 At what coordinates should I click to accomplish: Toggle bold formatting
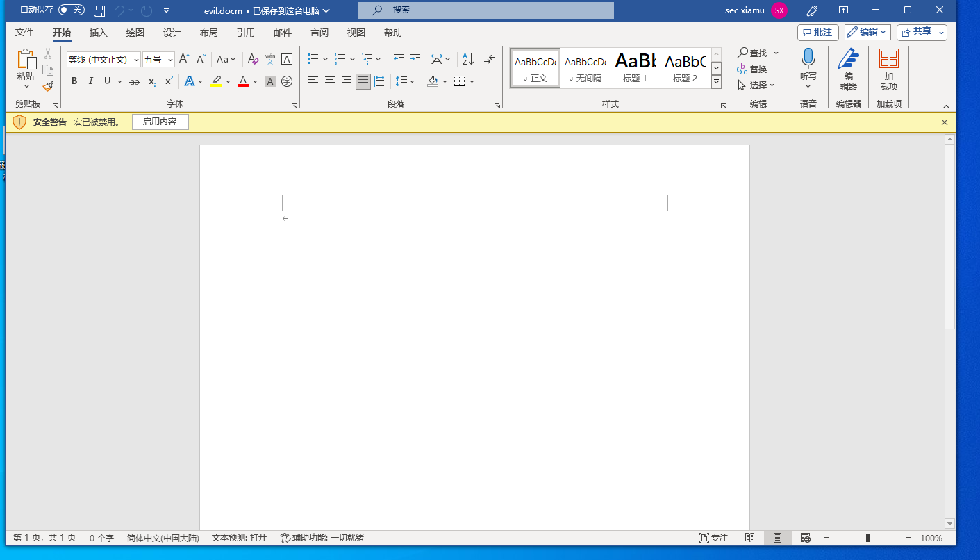point(74,81)
